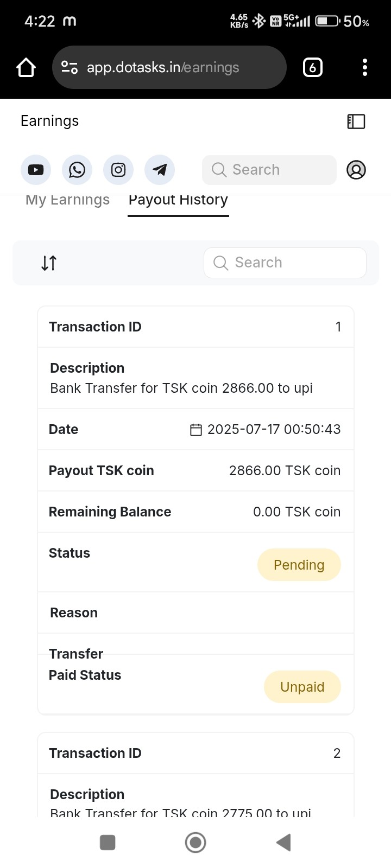Tap site settings icon in address bar

70,68
